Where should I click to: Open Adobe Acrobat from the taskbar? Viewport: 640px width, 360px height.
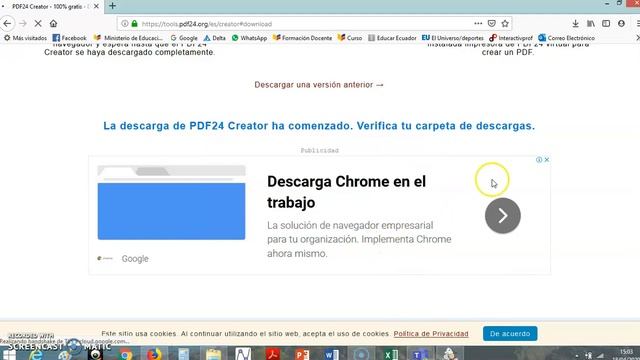click(273, 354)
